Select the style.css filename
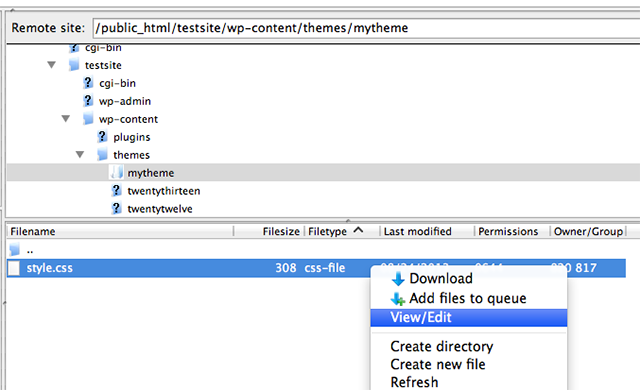The width and height of the screenshot is (640, 390). click(49, 268)
